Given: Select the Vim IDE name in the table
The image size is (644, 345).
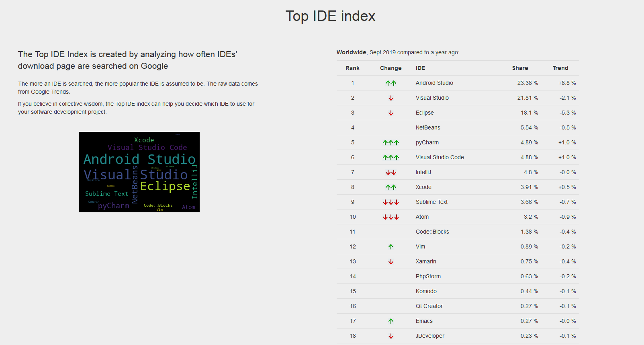Looking at the screenshot, I should tap(420, 246).
